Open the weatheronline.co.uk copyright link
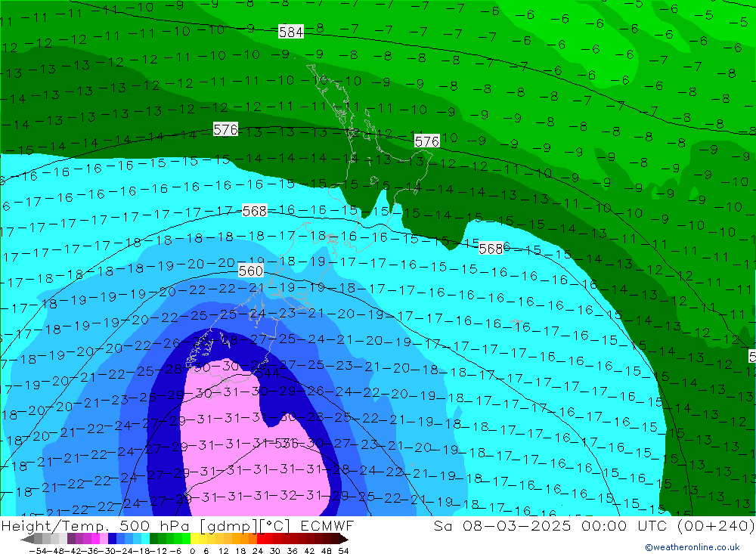Screen dimensions: 756x554 click(692, 546)
